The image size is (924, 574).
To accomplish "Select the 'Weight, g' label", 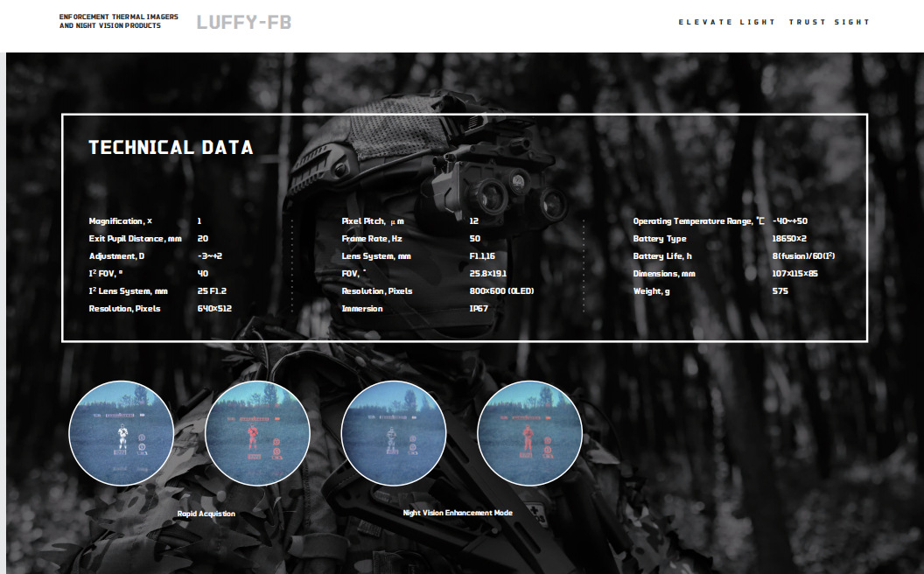I will pyautogui.click(x=651, y=291).
